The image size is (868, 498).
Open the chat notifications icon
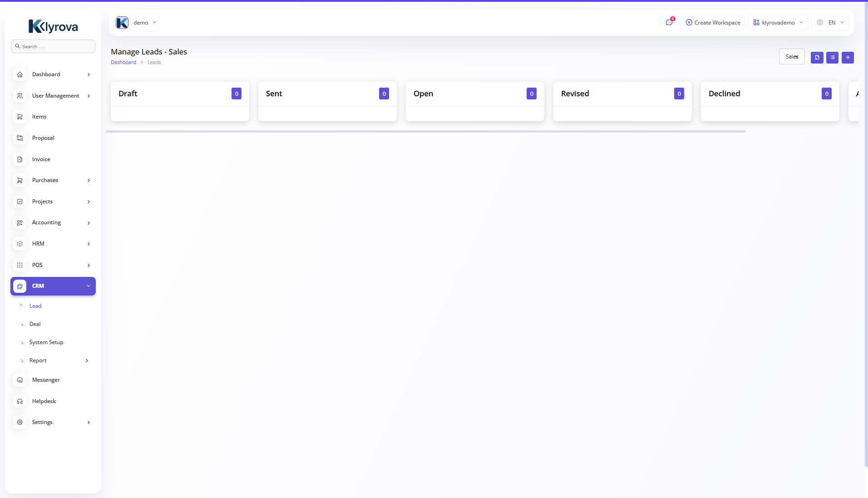click(669, 23)
